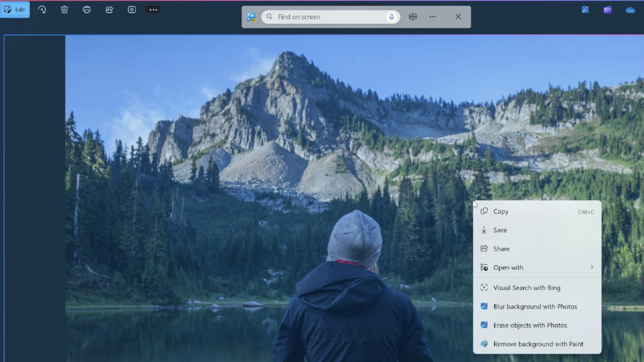Open the OneDrive cloud icon

point(630,10)
